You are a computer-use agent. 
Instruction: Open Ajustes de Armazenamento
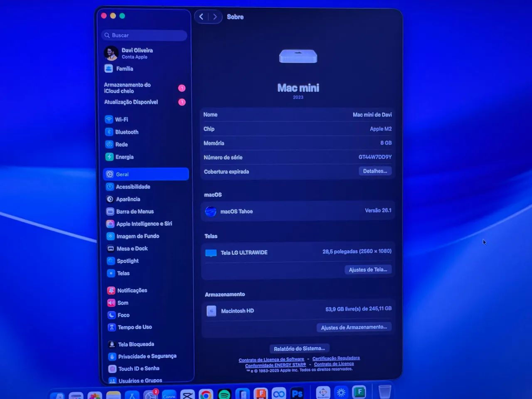(x=354, y=327)
